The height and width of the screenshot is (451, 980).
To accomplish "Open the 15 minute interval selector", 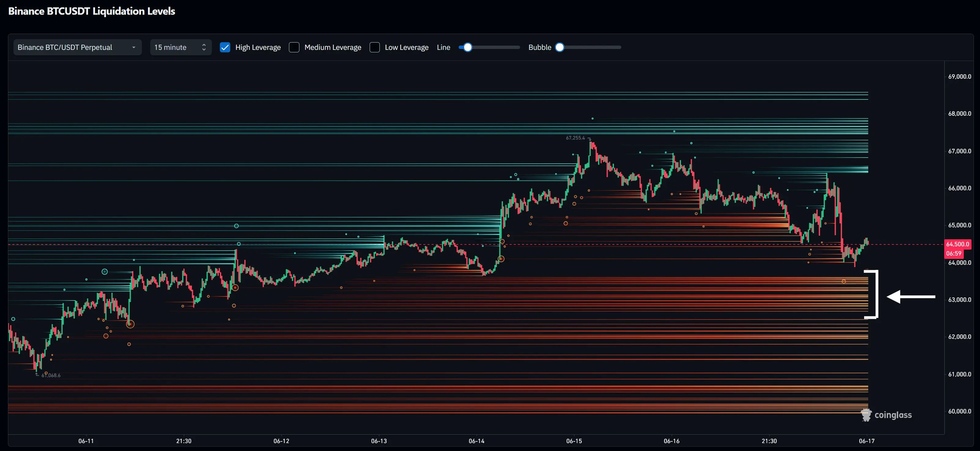I will 181,47.
